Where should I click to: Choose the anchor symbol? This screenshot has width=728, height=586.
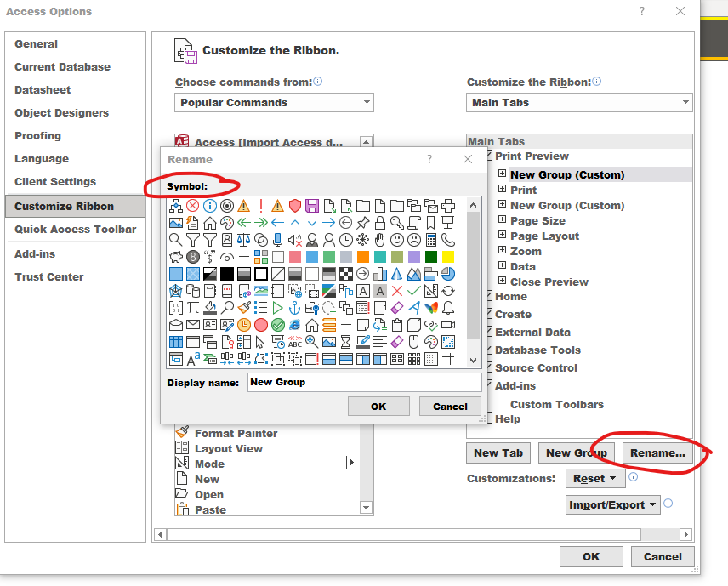pyautogui.click(x=295, y=308)
